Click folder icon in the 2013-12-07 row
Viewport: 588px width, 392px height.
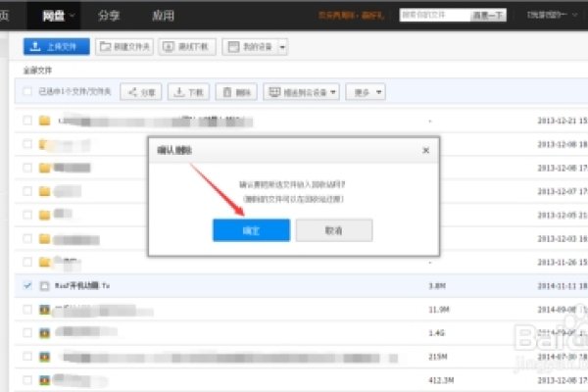tap(45, 192)
